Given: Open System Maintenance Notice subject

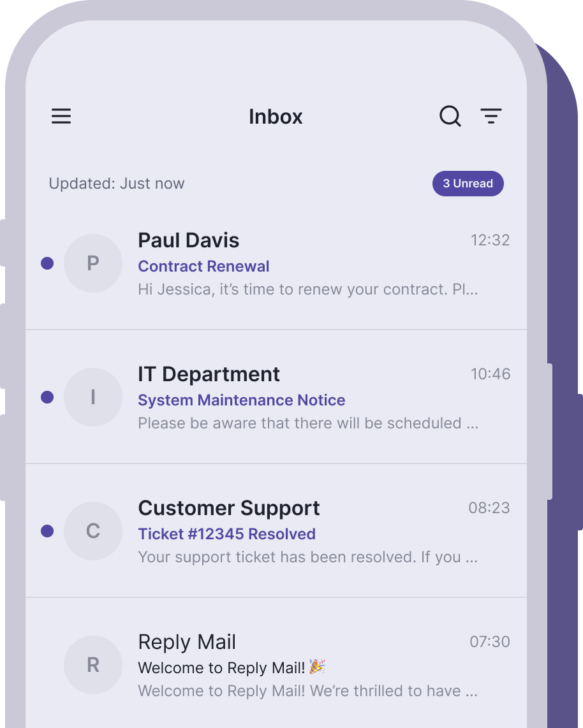Looking at the screenshot, I should click(242, 400).
